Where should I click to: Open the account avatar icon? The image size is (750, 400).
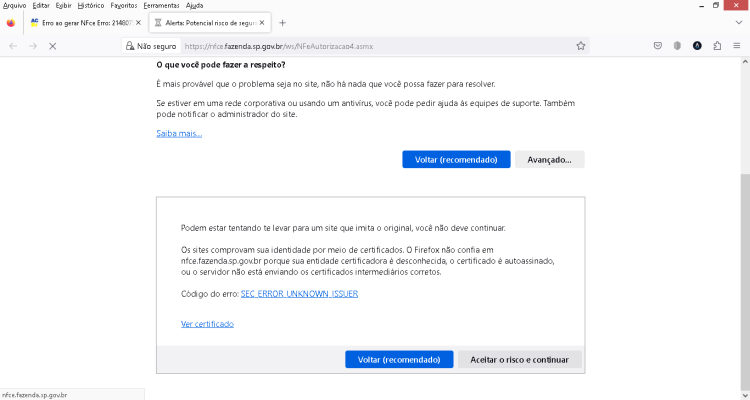697,46
